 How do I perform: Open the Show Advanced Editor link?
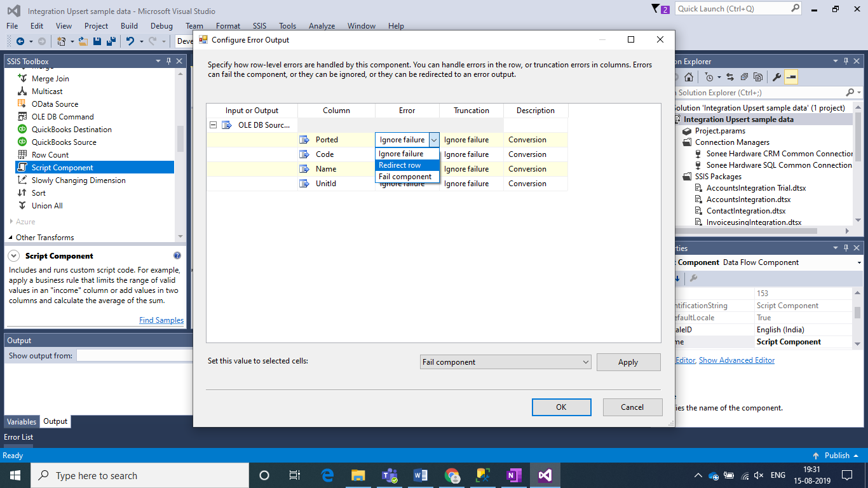(x=736, y=360)
